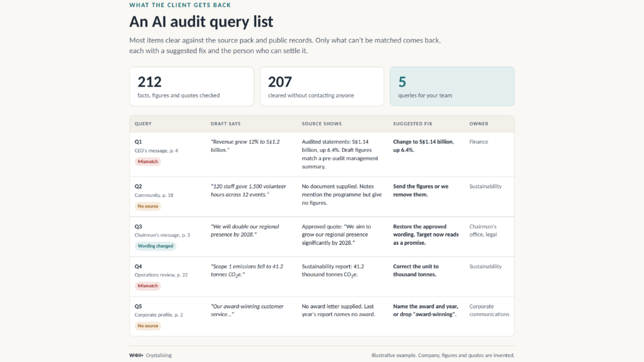Select the Q4 query label
This screenshot has height=362, width=644.
[x=138, y=266]
